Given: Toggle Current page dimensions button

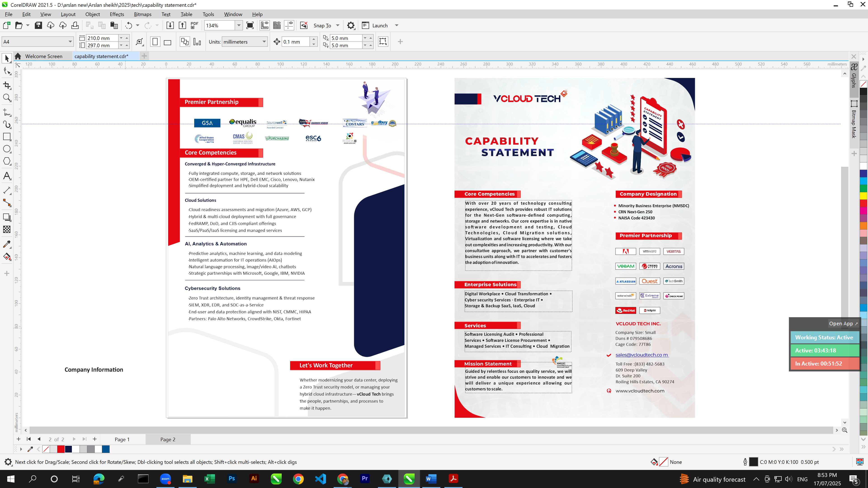Looking at the screenshot, I should click(x=198, y=42).
